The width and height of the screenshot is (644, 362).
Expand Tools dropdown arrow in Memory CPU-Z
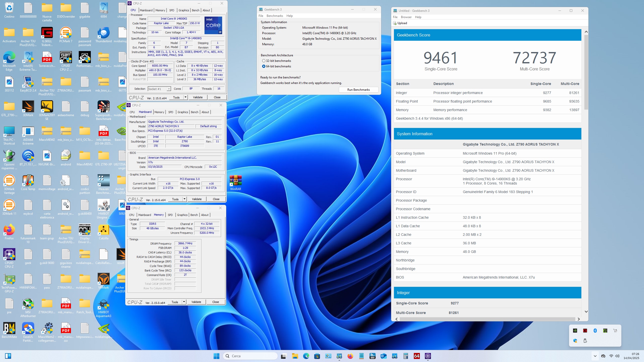pyautogui.click(x=184, y=302)
